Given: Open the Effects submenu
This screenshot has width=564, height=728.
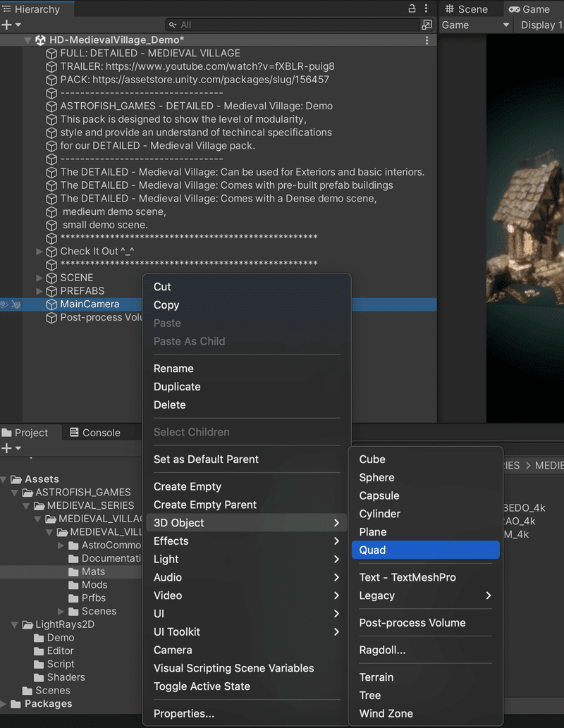Looking at the screenshot, I should coord(247,541).
